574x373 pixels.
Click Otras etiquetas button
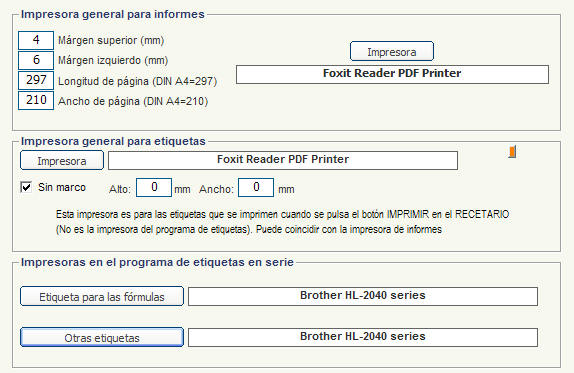coord(102,337)
